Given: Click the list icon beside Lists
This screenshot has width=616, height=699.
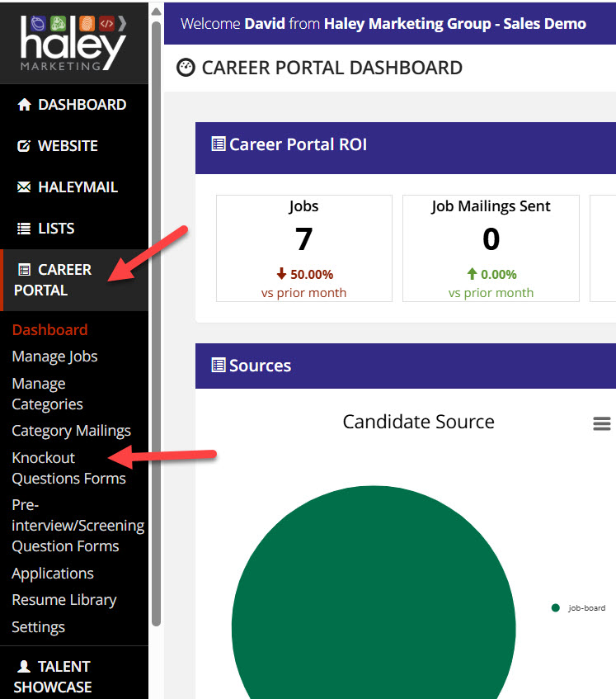Looking at the screenshot, I should [x=24, y=229].
